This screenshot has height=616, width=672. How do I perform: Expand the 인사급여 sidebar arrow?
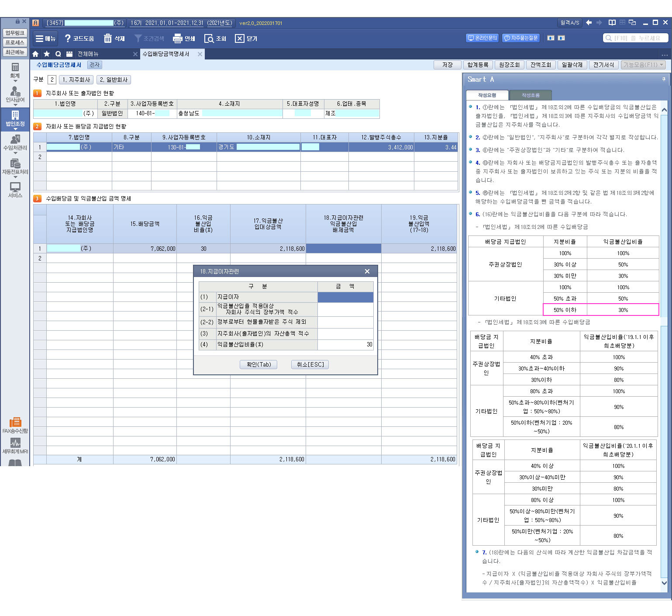15,105
